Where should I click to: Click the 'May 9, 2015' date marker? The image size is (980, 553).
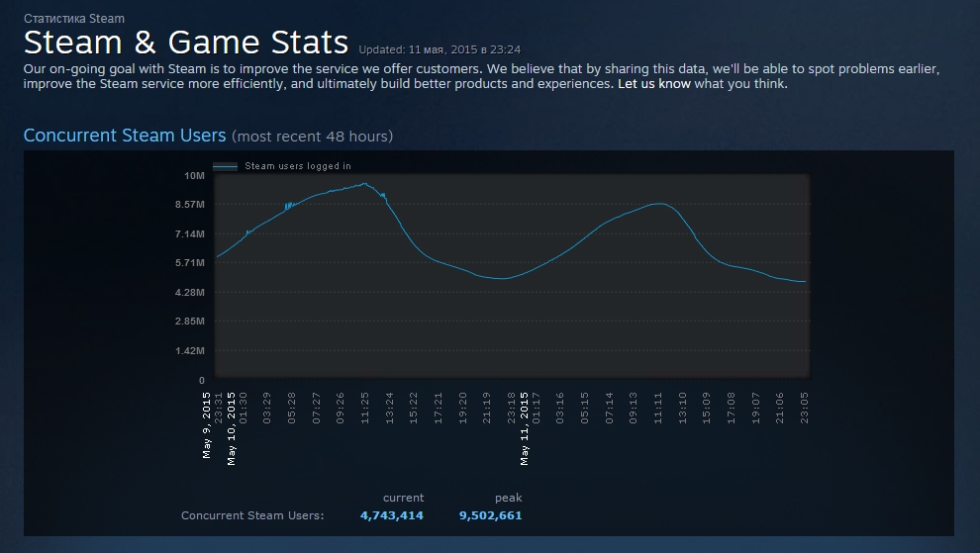coord(206,425)
